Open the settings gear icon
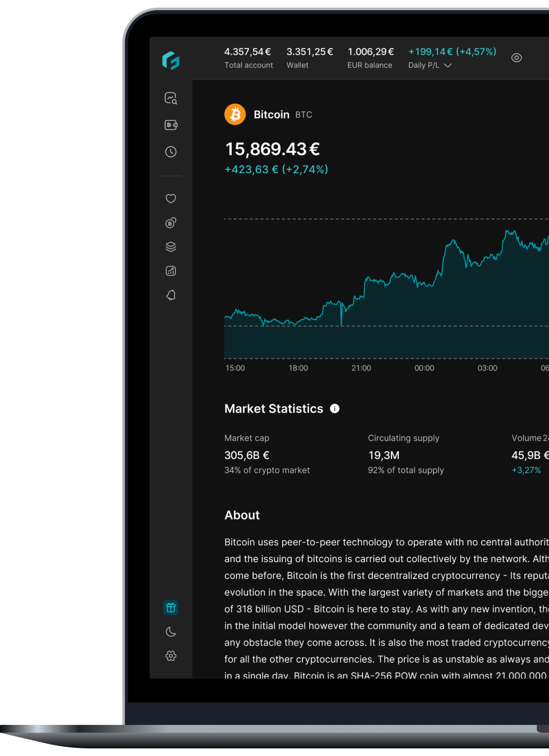The height and width of the screenshot is (756, 549). coord(171,656)
